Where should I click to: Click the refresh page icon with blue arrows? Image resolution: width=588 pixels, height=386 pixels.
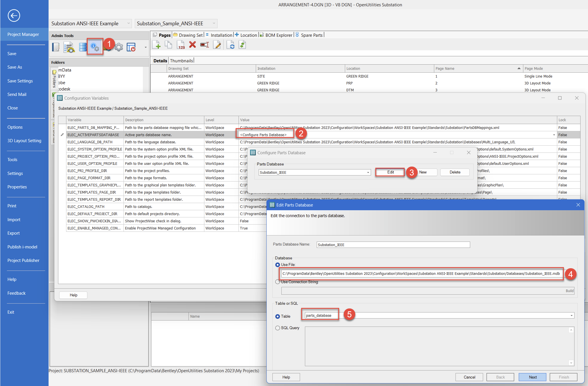(230, 45)
